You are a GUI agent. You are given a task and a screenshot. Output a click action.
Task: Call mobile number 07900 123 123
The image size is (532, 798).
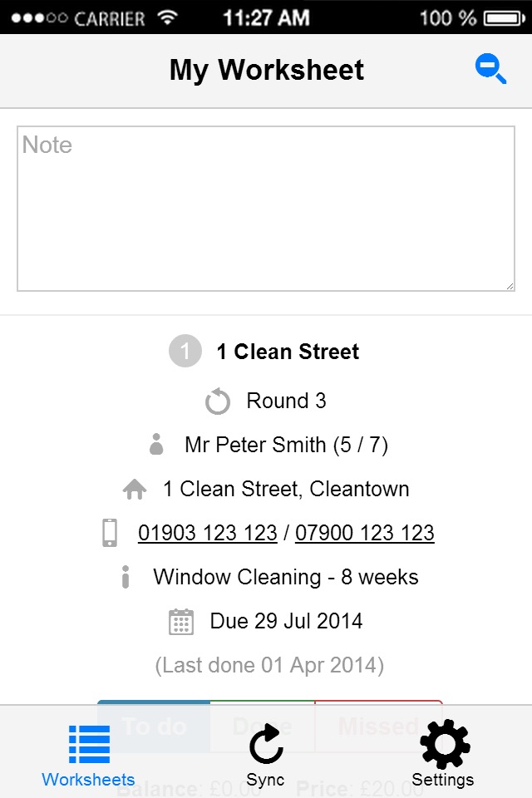click(364, 533)
